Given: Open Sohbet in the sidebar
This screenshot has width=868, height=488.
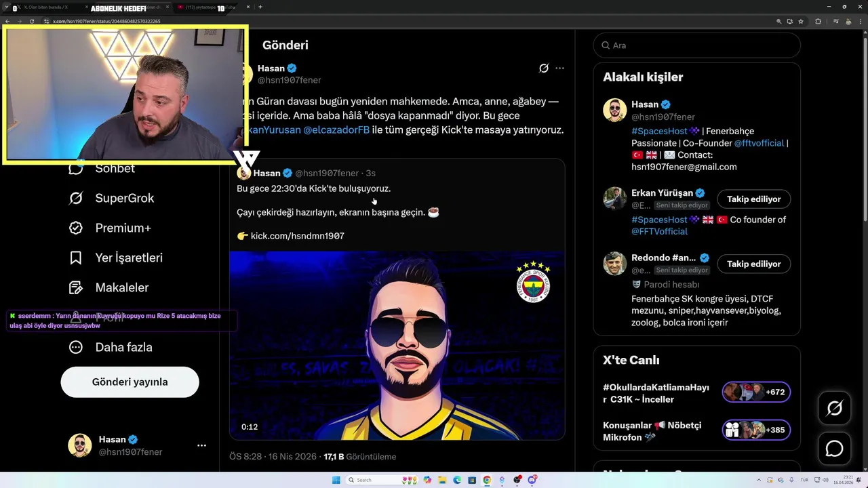Looking at the screenshot, I should click(102, 169).
